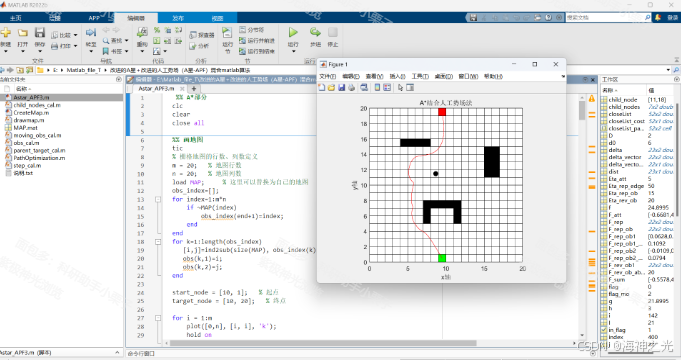The width and height of the screenshot is (681, 360).
Task: Click Edit Plot arrow in Figure 1 toolbar
Action: point(400,88)
